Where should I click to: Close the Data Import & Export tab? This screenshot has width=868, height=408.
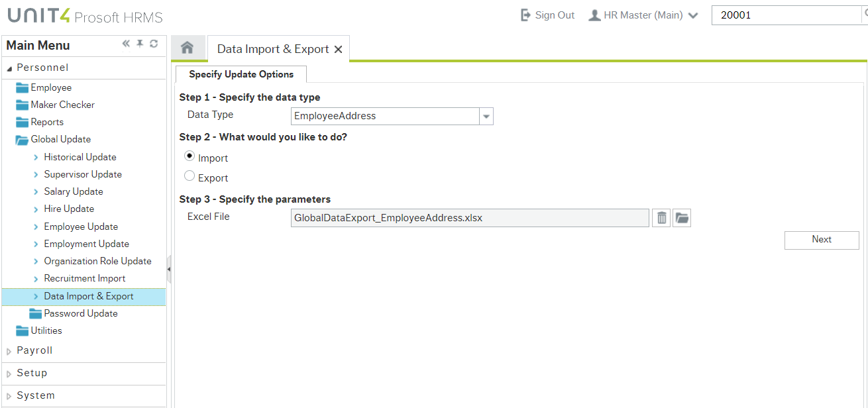(338, 50)
